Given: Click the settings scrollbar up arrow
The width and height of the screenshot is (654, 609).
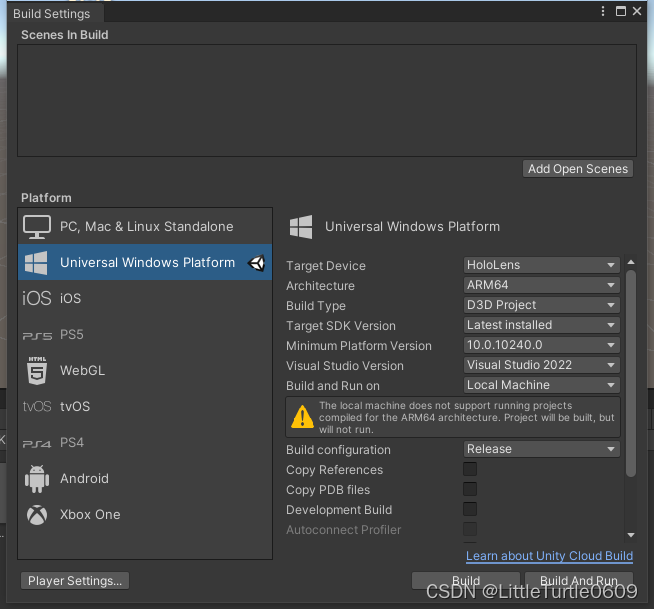Looking at the screenshot, I should [631, 262].
